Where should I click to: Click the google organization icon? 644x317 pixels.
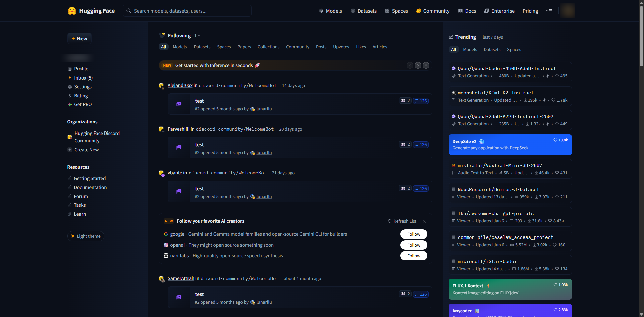click(166, 234)
